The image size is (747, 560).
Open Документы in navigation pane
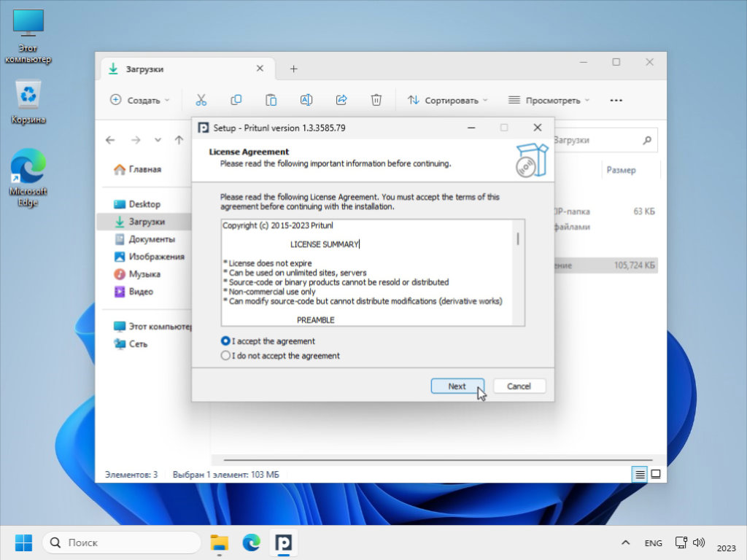145,239
